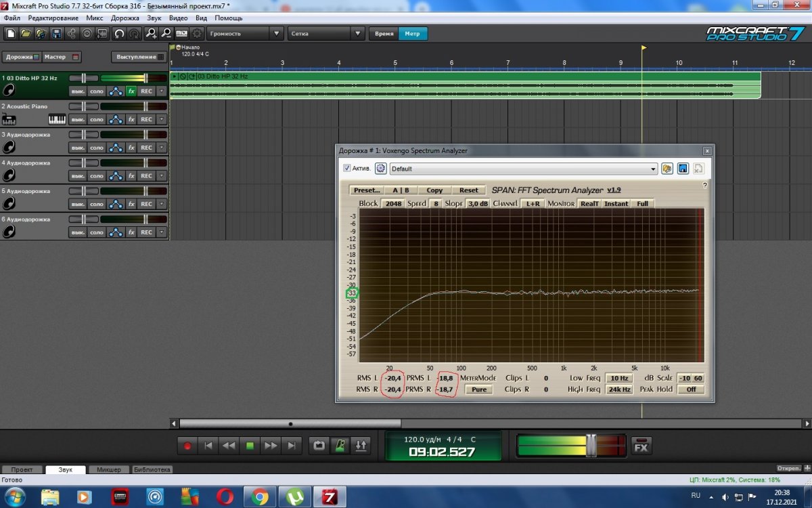
Task: Click the synth instrument icon of Acoustic Piano
Action: pos(9,120)
